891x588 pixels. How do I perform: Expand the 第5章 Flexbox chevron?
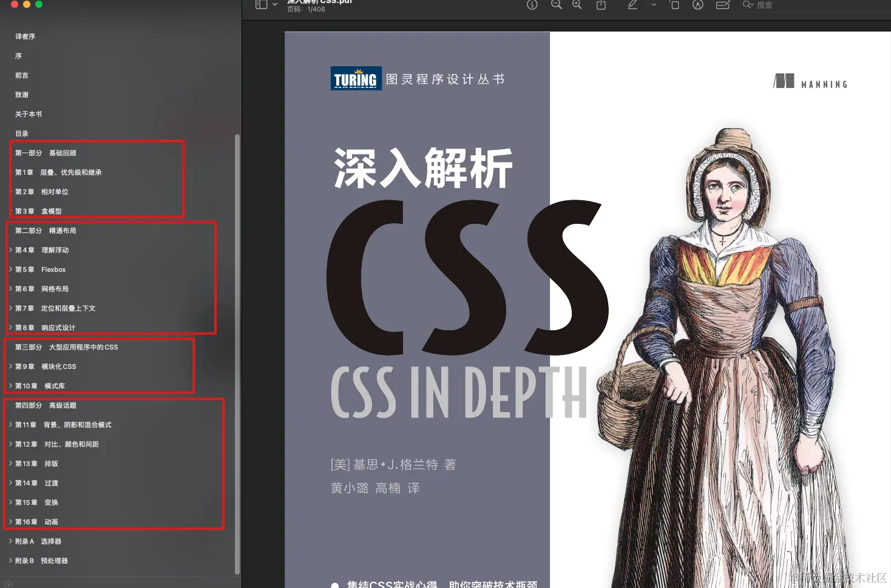10,269
